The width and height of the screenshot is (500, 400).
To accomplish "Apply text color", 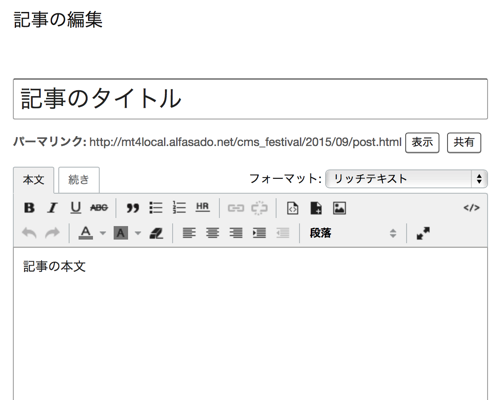I will (86, 233).
